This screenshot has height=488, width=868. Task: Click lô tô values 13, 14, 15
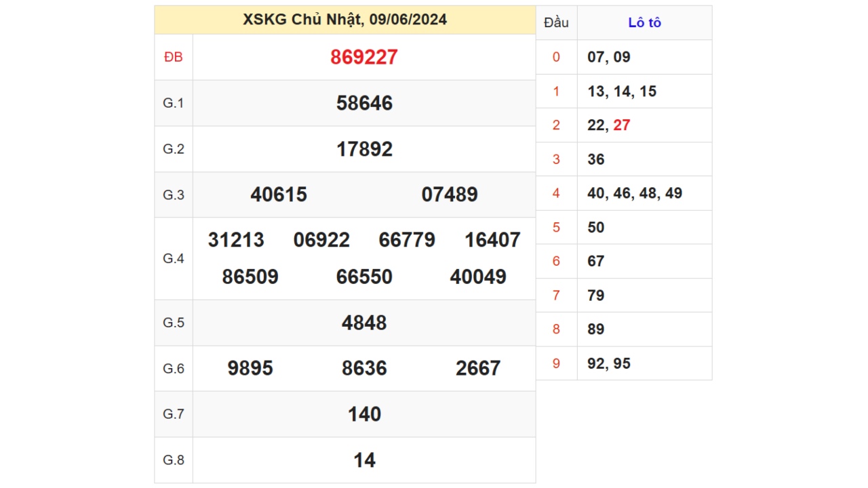622,91
